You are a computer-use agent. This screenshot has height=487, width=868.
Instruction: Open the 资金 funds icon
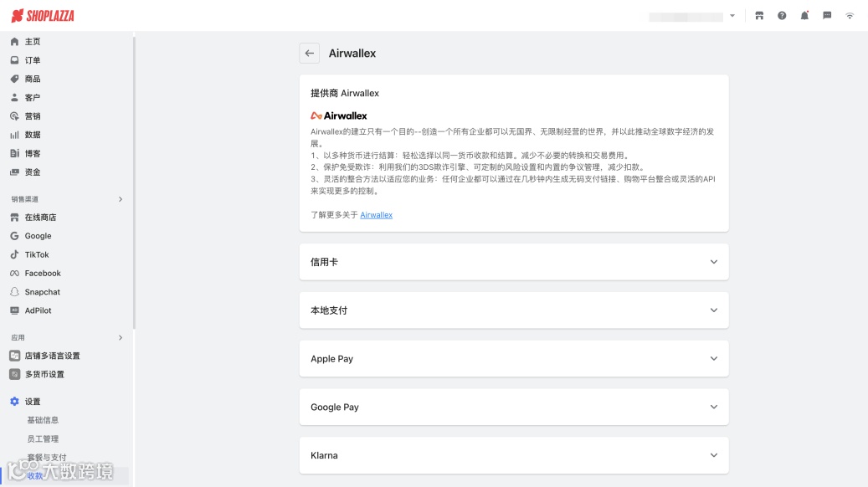14,172
